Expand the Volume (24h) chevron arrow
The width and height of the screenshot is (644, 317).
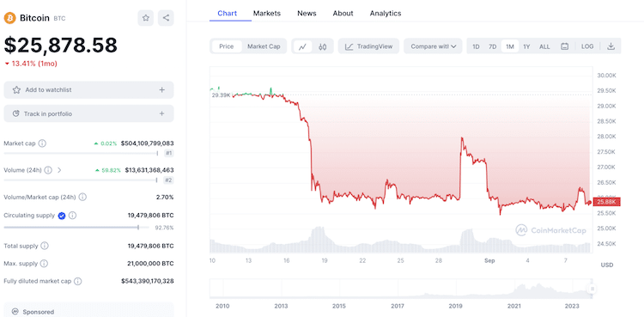[59, 170]
